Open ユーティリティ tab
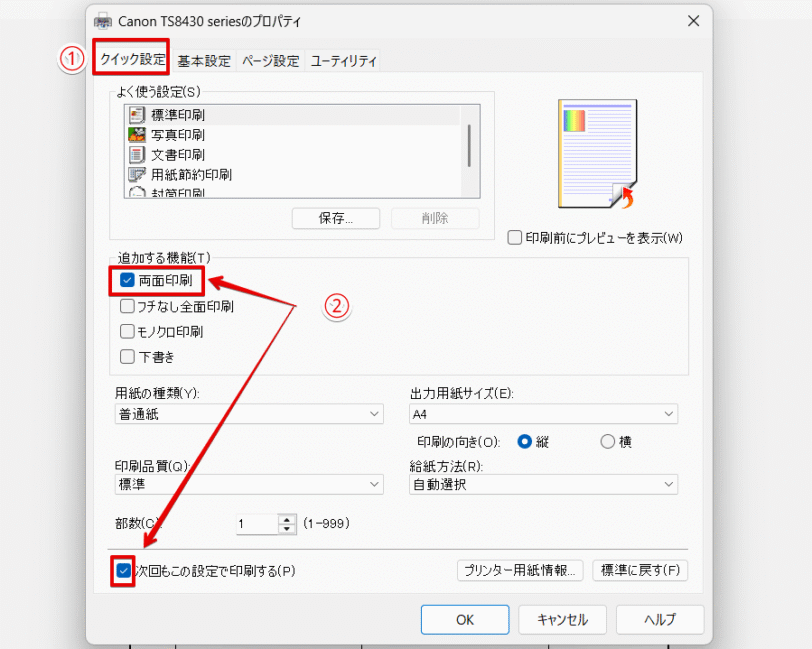 coord(343,61)
